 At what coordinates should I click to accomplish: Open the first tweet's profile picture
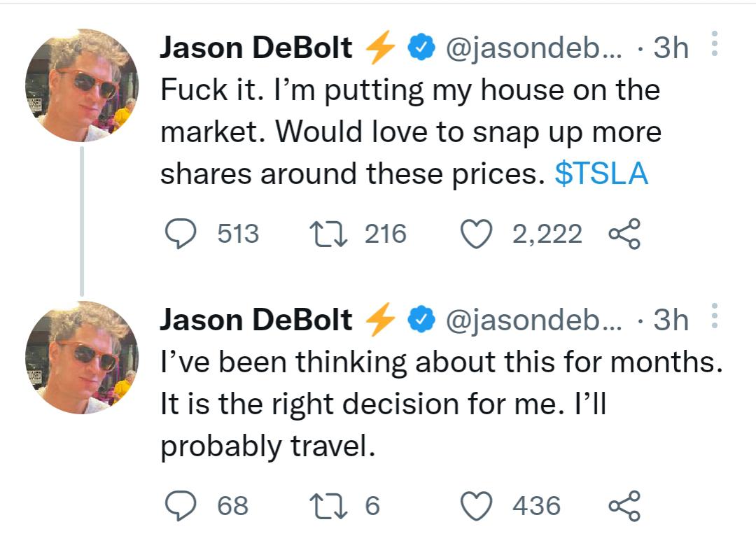coord(82,85)
